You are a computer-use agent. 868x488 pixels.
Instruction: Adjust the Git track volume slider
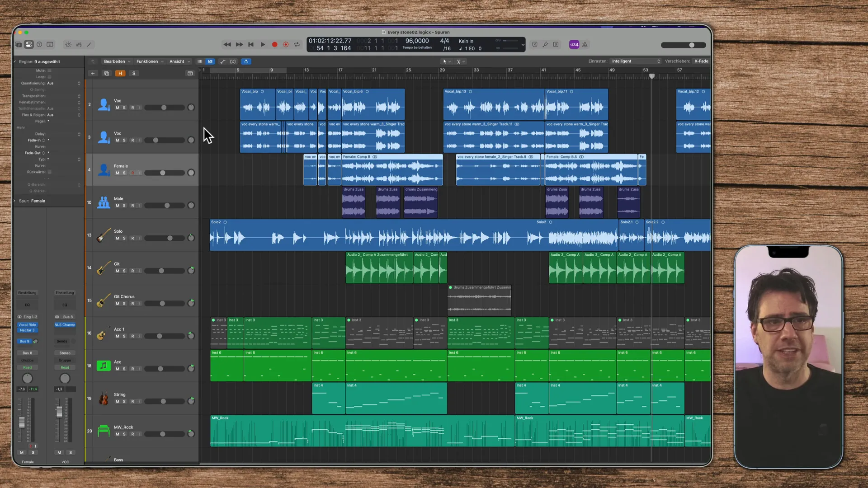161,271
